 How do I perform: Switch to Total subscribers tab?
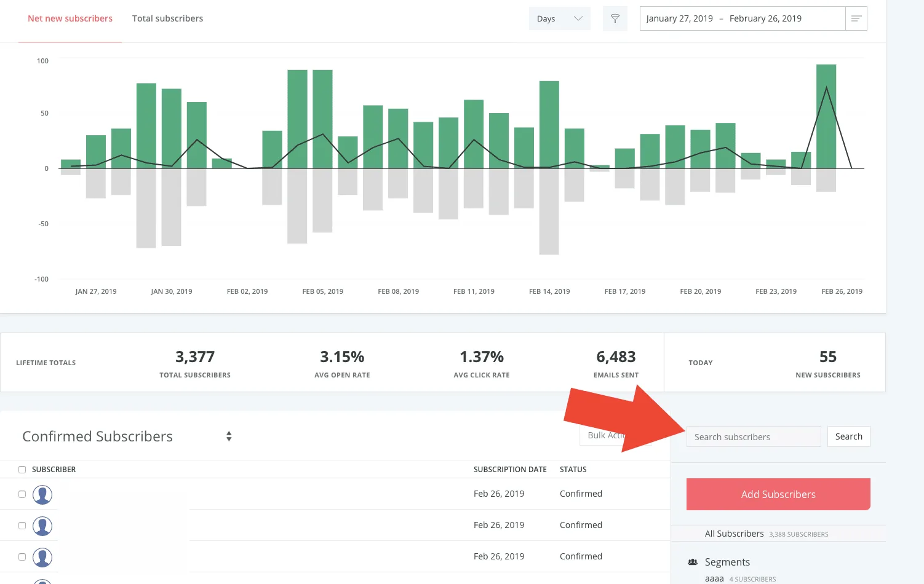[x=167, y=18]
